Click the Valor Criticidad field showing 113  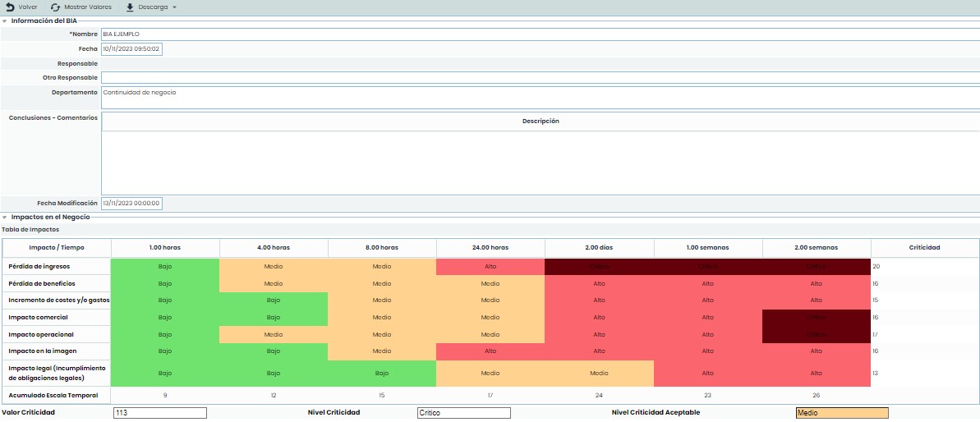pyautogui.click(x=159, y=413)
